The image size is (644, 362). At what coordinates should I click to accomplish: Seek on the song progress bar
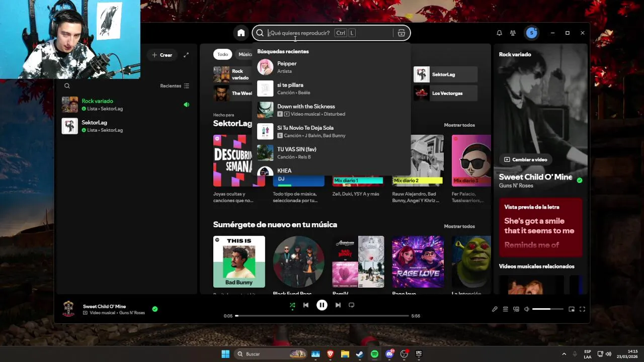(x=322, y=316)
